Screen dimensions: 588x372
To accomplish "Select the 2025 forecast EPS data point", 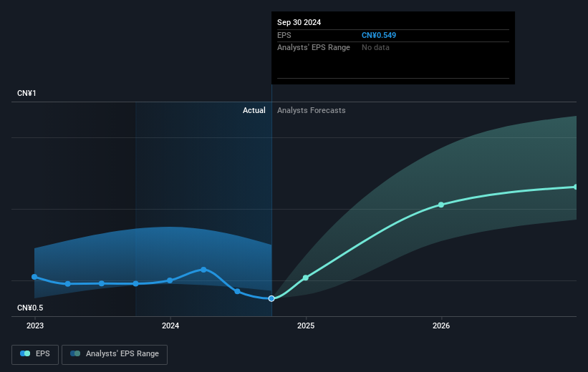I will pos(306,278).
